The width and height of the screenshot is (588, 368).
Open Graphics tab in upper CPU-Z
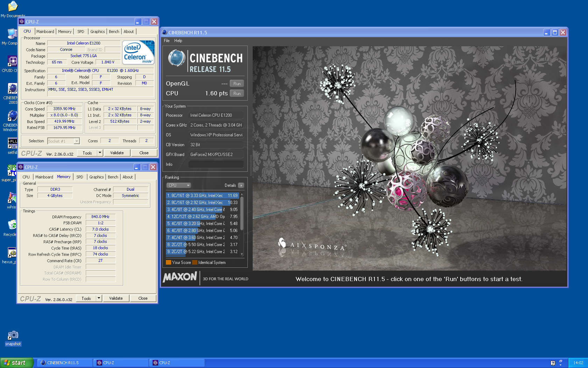click(98, 32)
